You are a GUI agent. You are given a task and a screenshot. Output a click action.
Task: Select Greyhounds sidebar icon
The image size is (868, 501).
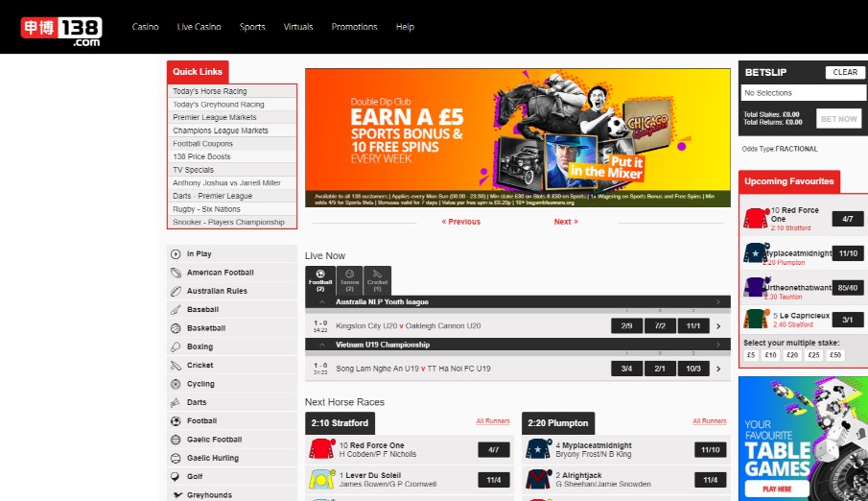point(177,495)
